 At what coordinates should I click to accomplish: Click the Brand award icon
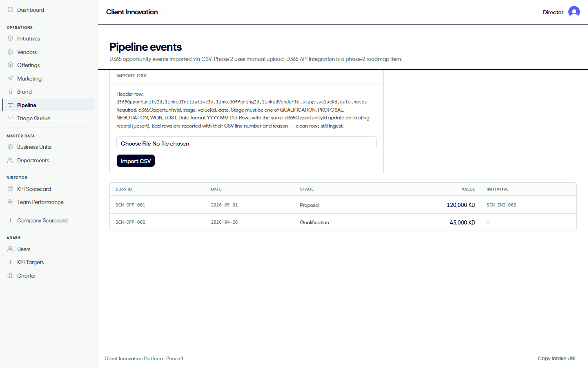tap(10, 92)
